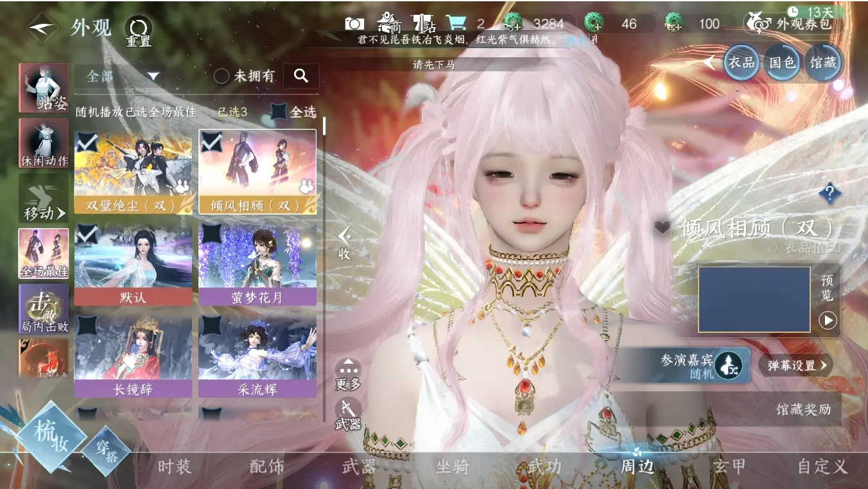Uncheck the 双璧绝尘（双） card checkbox

[x=87, y=142]
